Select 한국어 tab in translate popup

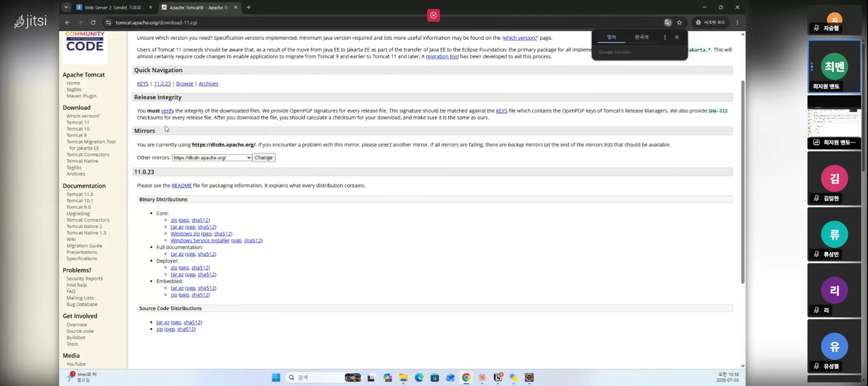click(x=642, y=38)
